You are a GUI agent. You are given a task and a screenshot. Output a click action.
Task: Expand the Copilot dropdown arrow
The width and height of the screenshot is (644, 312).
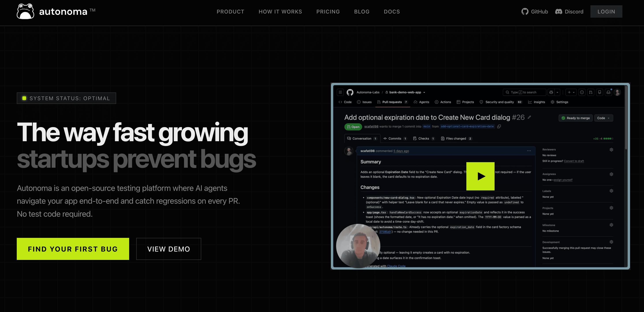(x=557, y=92)
